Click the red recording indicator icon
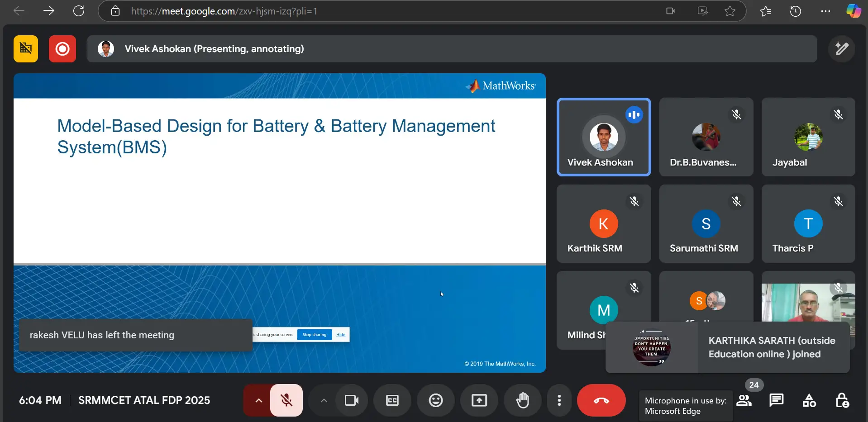 pos(62,49)
